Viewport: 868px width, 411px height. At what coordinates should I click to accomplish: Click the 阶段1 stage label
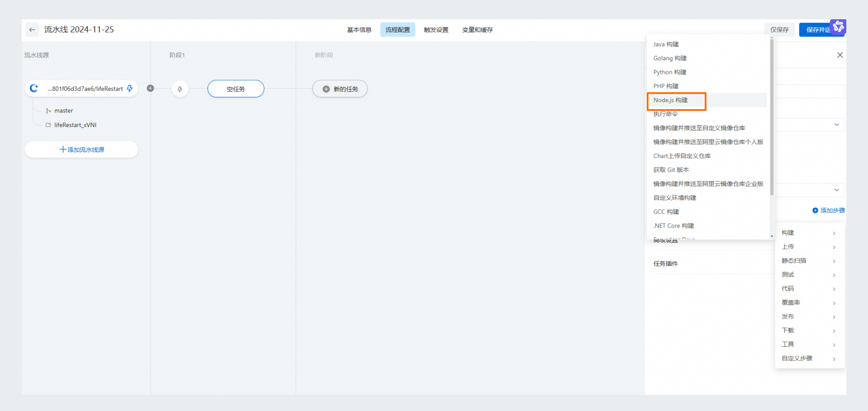[177, 55]
